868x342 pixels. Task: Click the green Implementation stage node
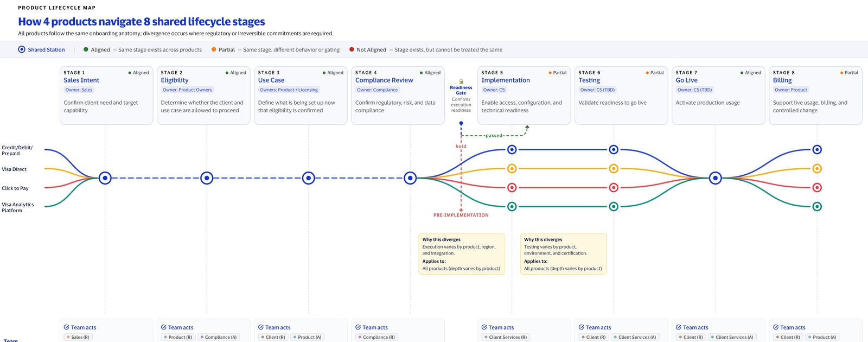[x=512, y=206]
